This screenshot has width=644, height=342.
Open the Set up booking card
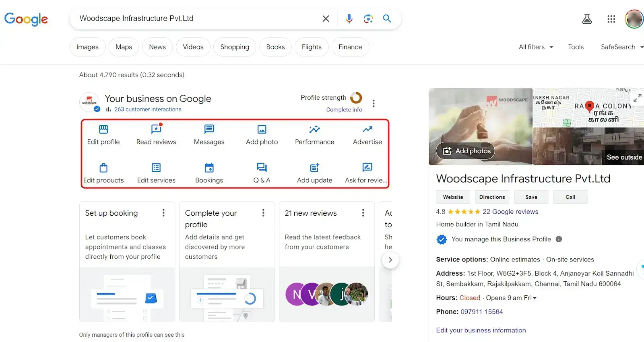127,262
